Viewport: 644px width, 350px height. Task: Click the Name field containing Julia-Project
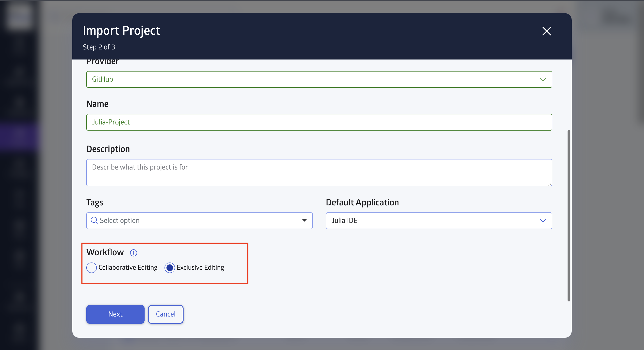[x=319, y=122]
